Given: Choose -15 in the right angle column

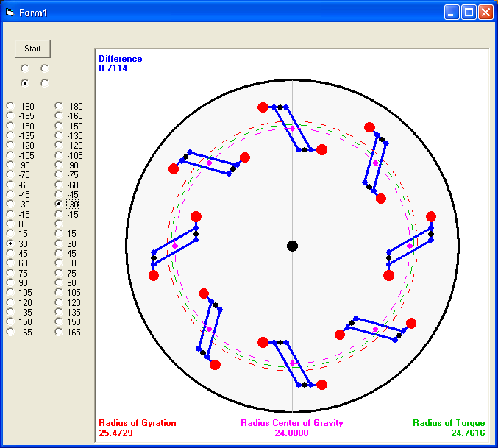Looking at the screenshot, I should [67, 214].
